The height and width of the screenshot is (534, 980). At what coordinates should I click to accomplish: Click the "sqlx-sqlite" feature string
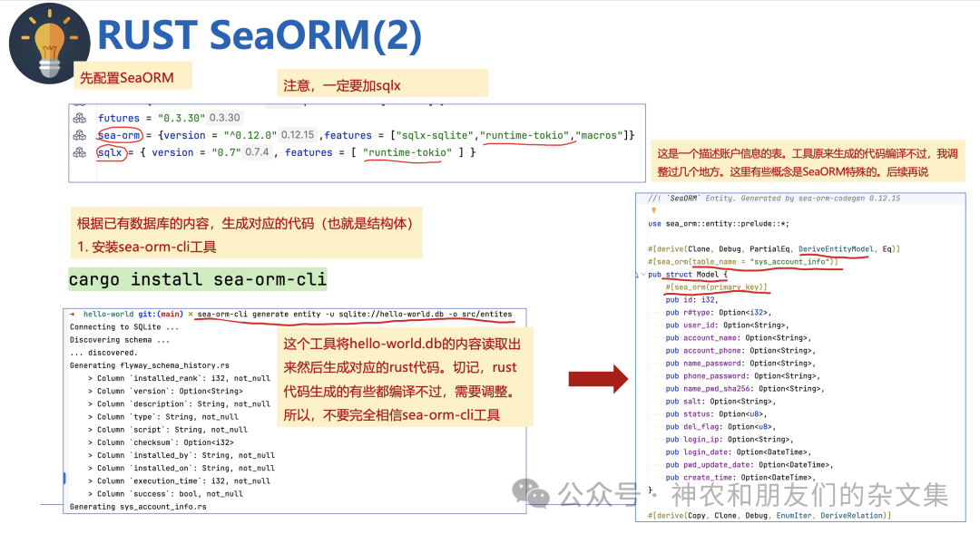(435, 135)
